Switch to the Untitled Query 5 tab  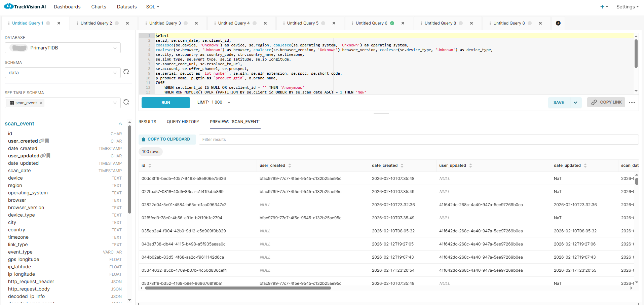pos(303,23)
